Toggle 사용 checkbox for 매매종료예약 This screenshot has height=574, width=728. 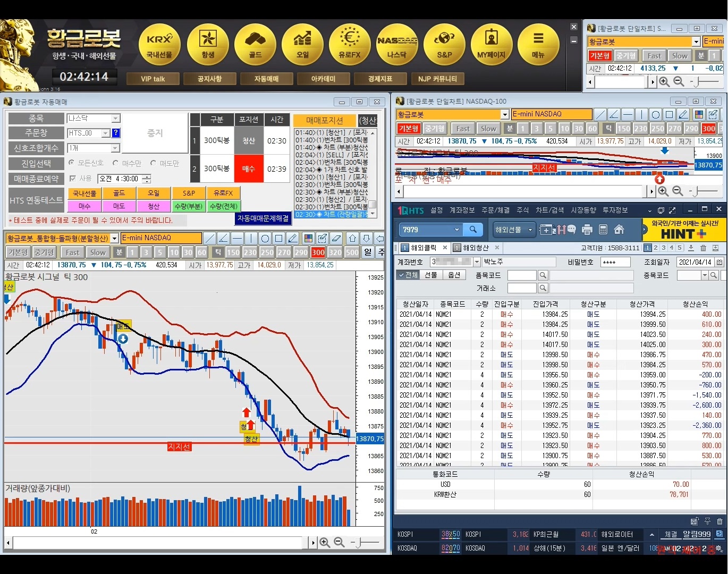tap(73, 179)
